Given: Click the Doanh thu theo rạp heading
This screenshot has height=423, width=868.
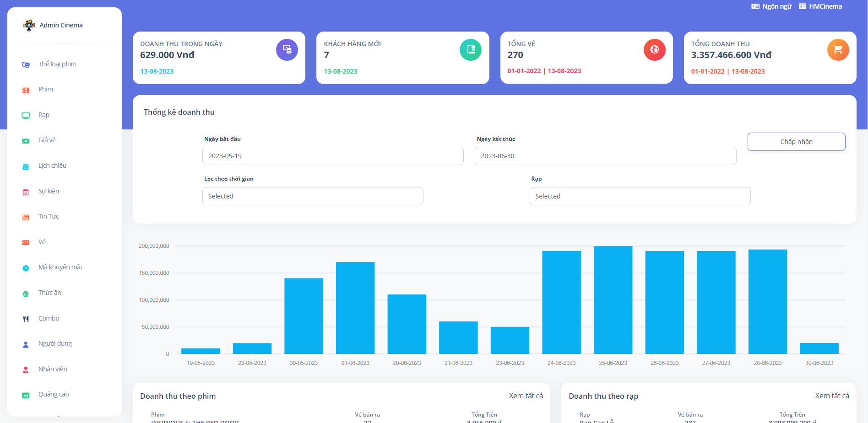Looking at the screenshot, I should [603, 396].
